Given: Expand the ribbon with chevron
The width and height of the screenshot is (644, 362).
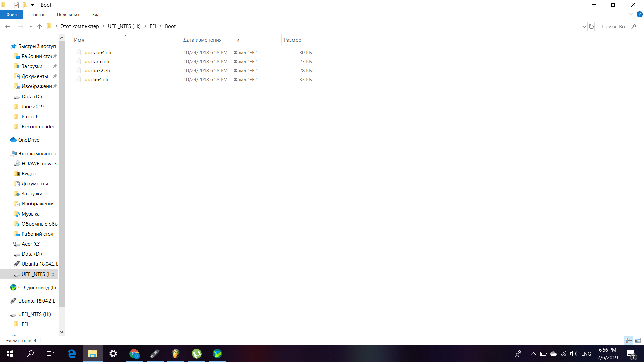Looking at the screenshot, I should point(631,14).
